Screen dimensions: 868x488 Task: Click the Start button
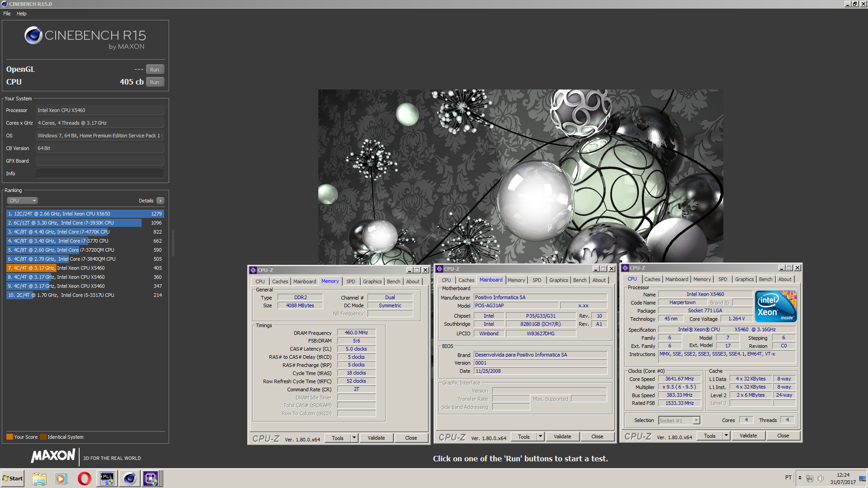[12, 479]
